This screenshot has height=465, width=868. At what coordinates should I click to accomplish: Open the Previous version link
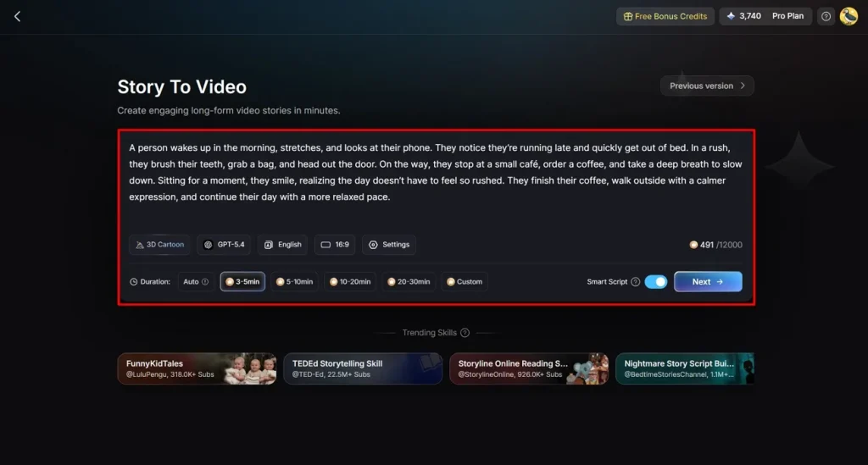click(707, 86)
